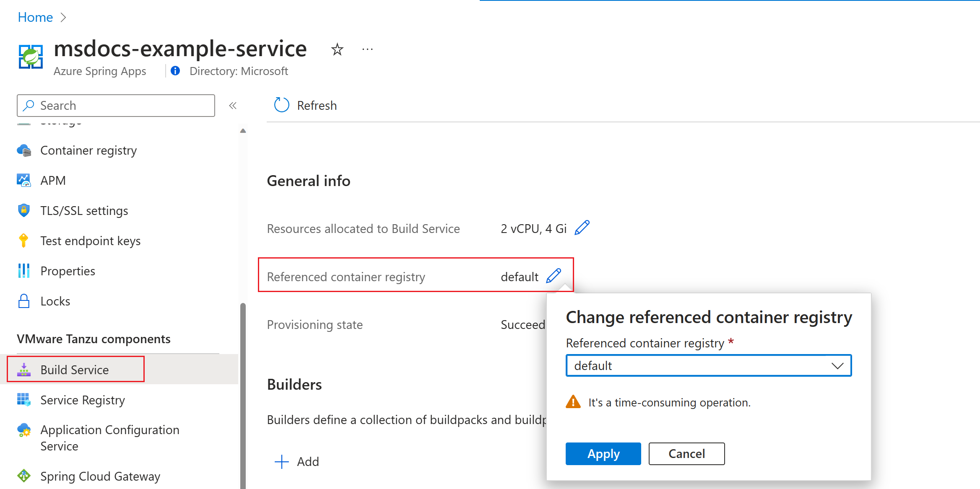Collapse sidebar with double chevron icon
Image resolution: width=980 pixels, height=489 pixels.
233,106
